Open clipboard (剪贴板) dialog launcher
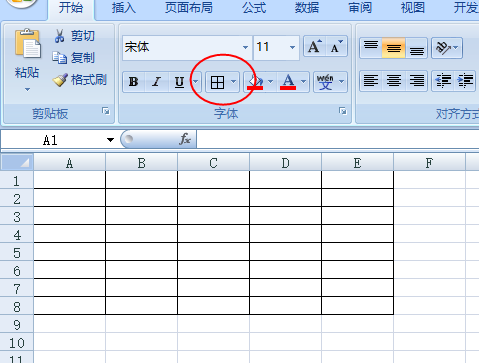479x363 pixels. [x=106, y=111]
